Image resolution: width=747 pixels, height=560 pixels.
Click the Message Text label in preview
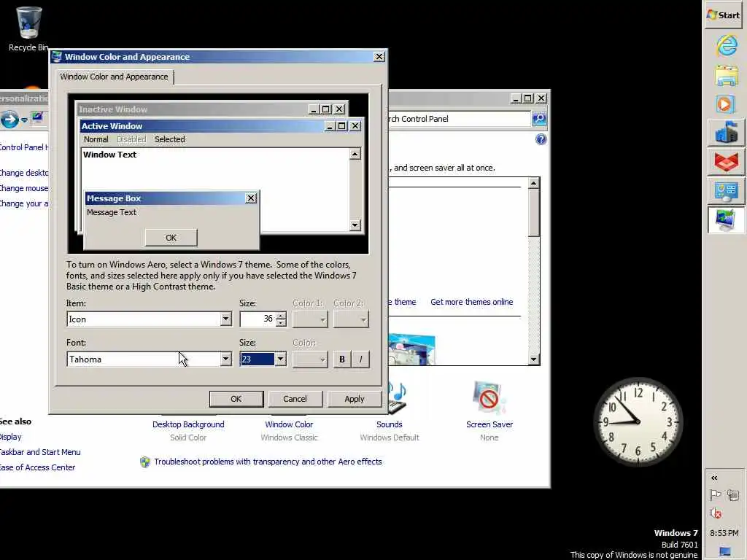(x=112, y=212)
